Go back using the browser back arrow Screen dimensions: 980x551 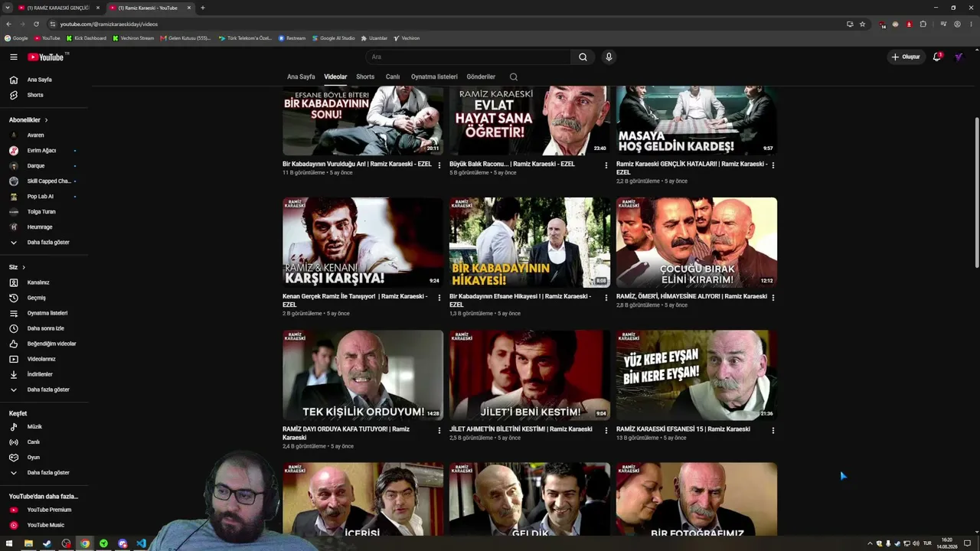coord(8,24)
